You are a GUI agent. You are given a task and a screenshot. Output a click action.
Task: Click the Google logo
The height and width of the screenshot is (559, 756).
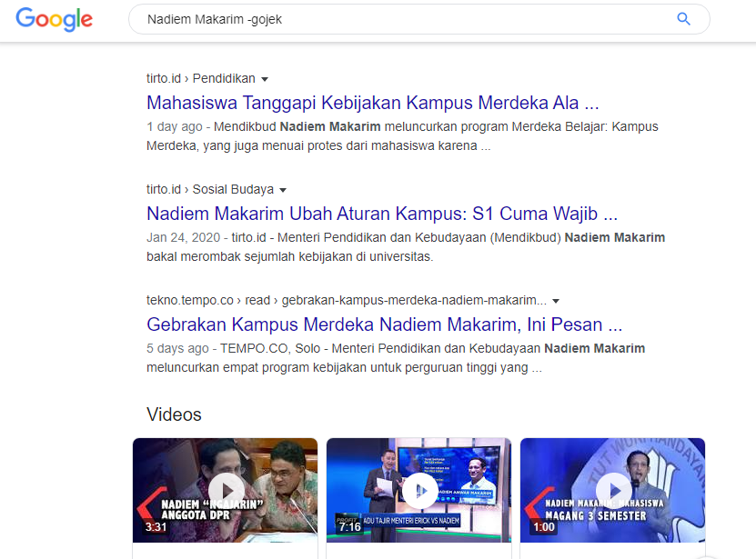click(x=54, y=19)
